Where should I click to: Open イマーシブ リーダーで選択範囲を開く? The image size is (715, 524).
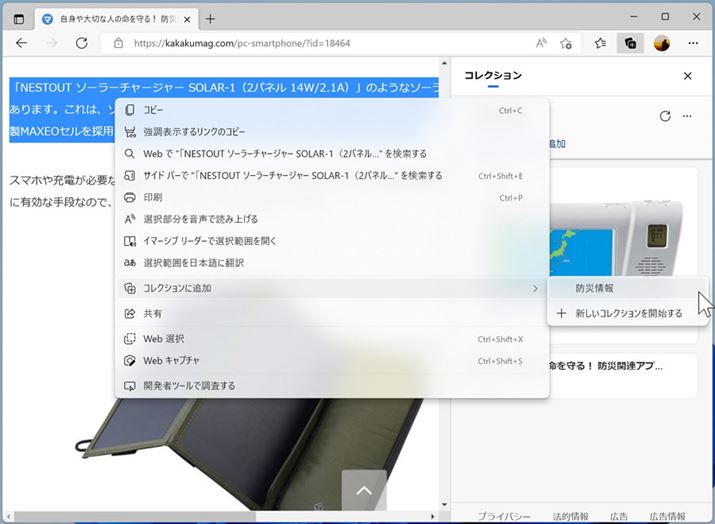point(332,241)
